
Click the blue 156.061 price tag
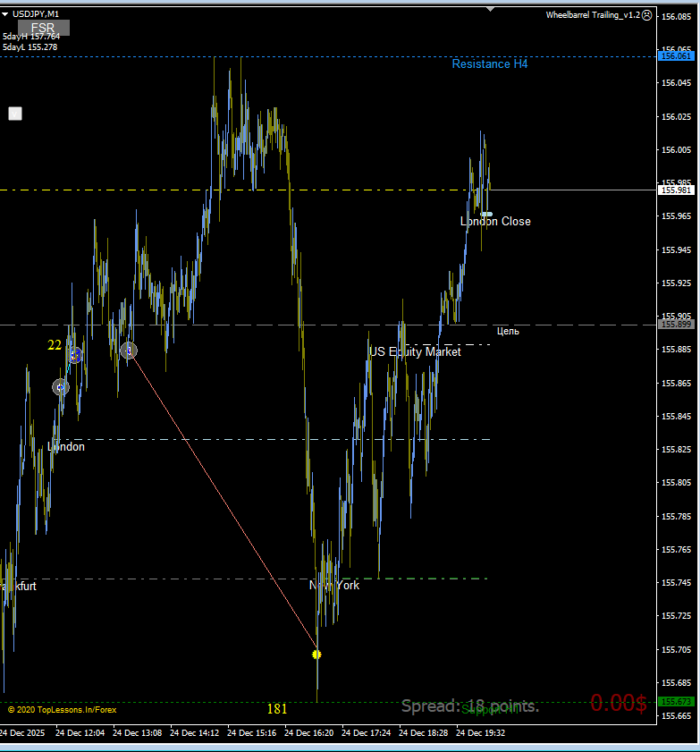pyautogui.click(x=676, y=56)
